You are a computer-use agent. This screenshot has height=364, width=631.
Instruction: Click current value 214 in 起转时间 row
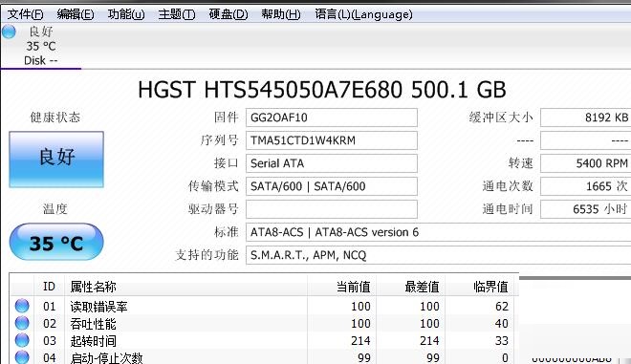tap(360, 341)
